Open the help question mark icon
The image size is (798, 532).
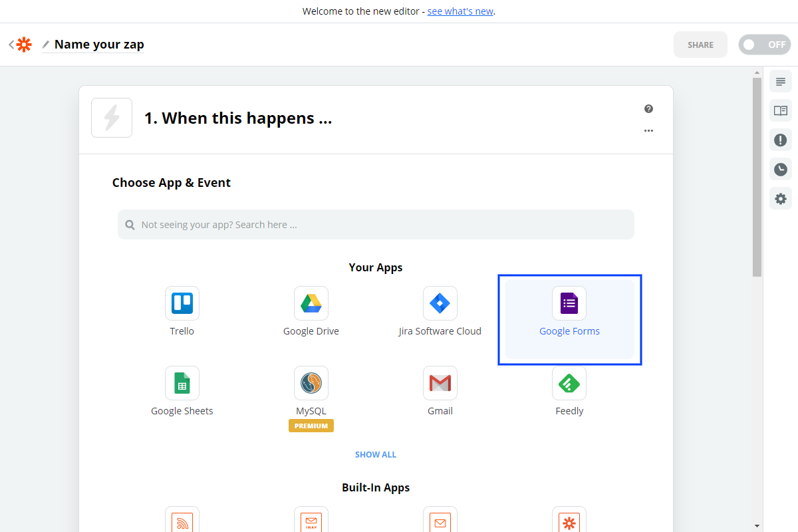pos(648,109)
